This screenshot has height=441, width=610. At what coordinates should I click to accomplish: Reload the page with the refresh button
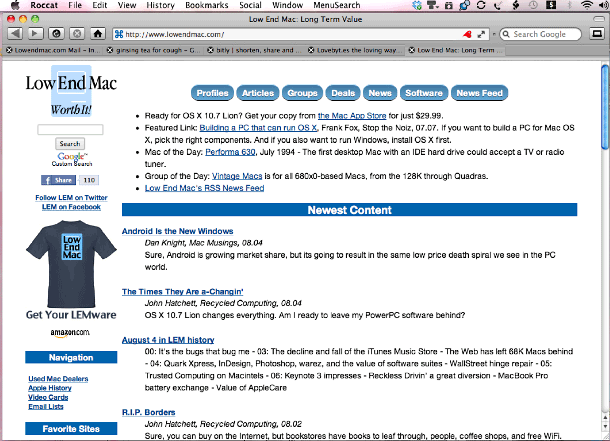(x=56, y=34)
